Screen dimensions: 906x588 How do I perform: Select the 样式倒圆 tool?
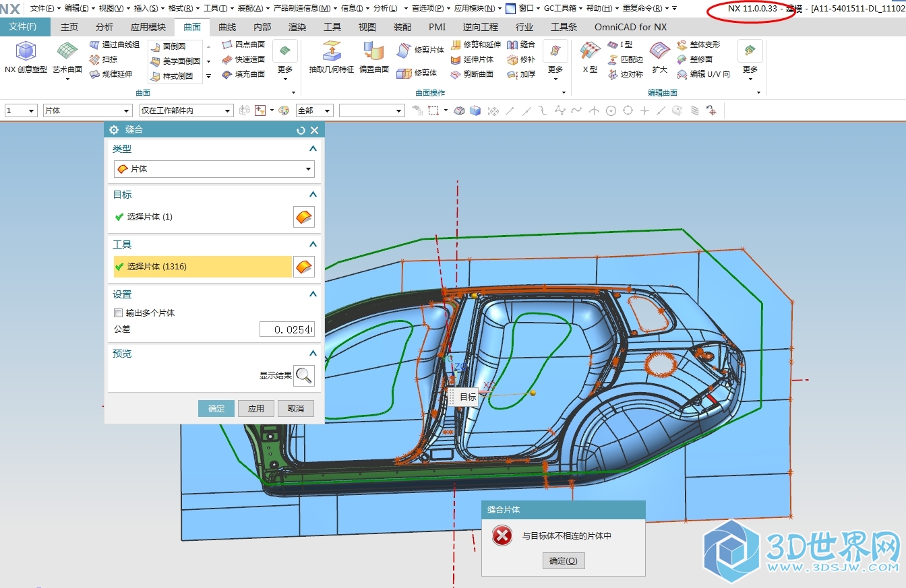(x=171, y=76)
